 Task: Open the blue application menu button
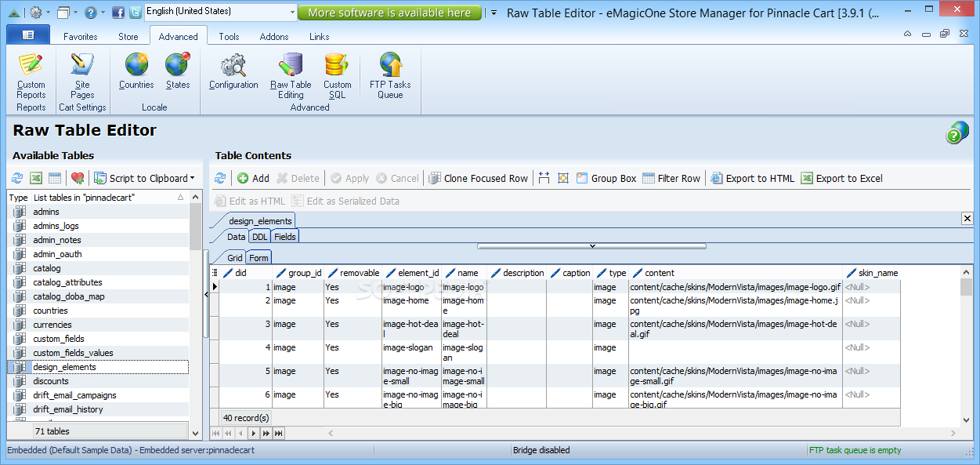click(27, 35)
